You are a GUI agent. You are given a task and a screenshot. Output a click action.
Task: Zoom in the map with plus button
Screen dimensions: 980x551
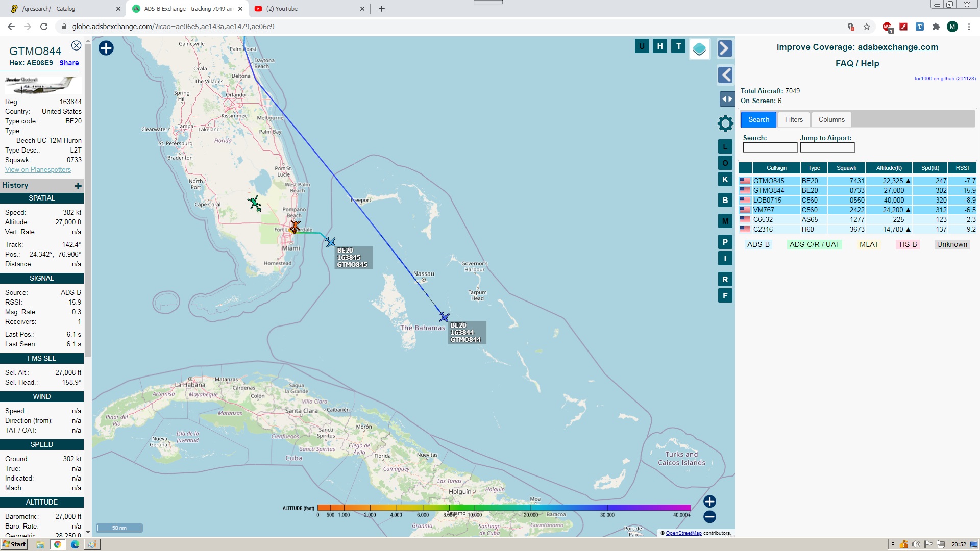[x=709, y=502]
